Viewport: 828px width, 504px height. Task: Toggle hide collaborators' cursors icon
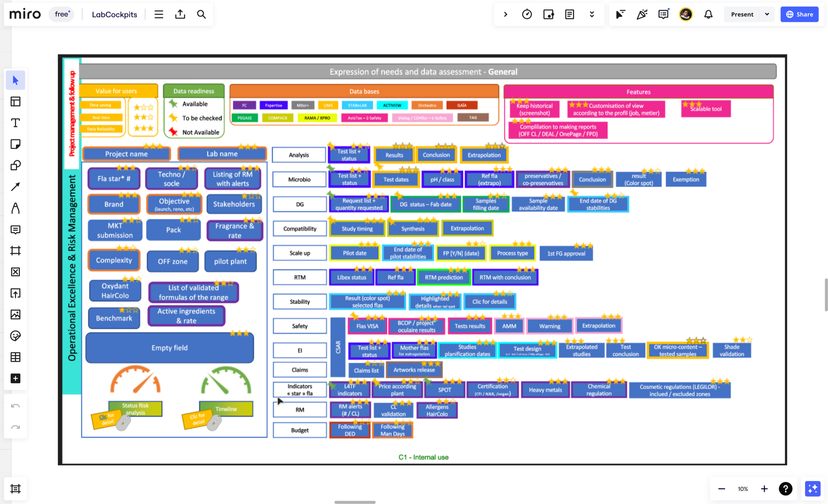[x=620, y=15]
